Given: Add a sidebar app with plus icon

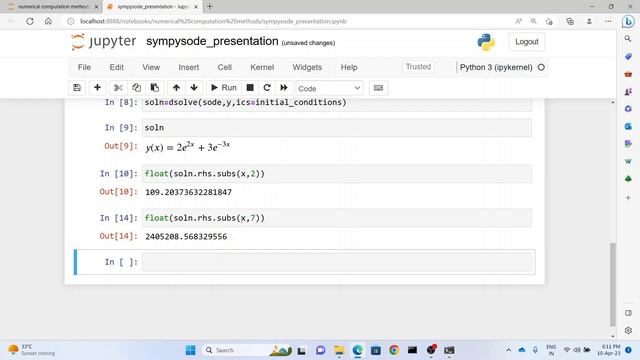Looking at the screenshot, I should 628,198.
